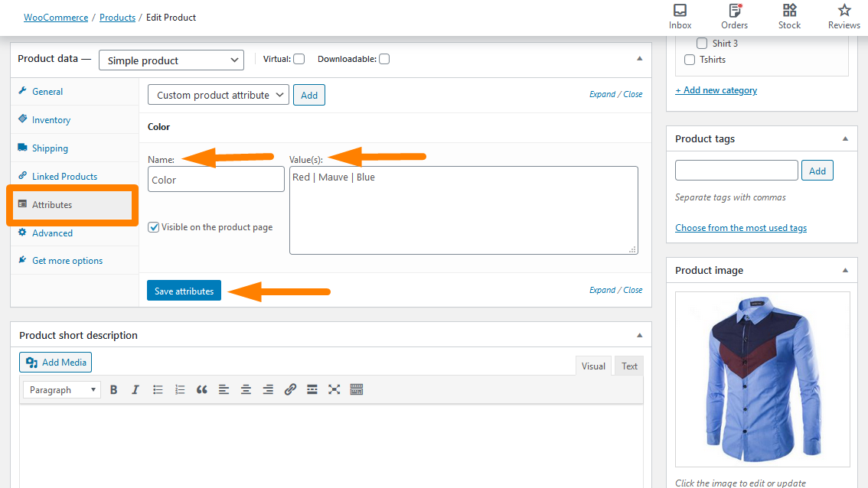Screen dimensions: 868x488
Task: Click the Add Media button
Action: 55,363
